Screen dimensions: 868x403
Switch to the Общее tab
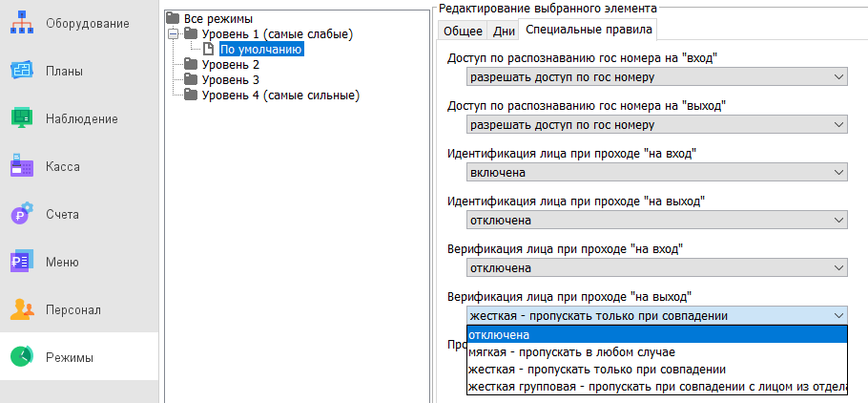point(463,31)
